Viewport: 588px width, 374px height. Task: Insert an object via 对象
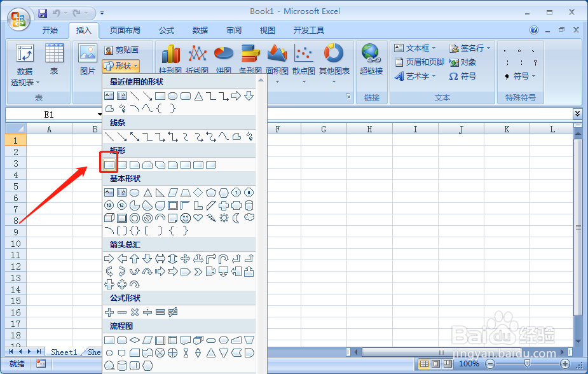463,62
